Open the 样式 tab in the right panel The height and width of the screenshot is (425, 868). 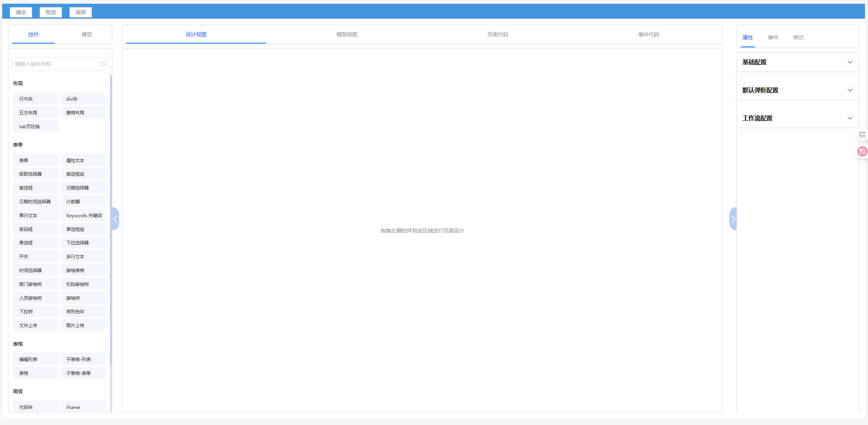point(798,37)
